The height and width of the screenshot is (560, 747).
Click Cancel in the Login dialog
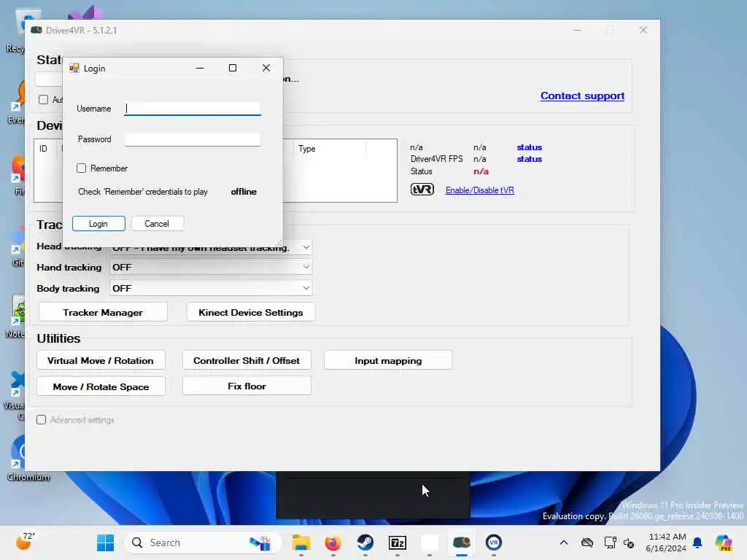pos(158,224)
